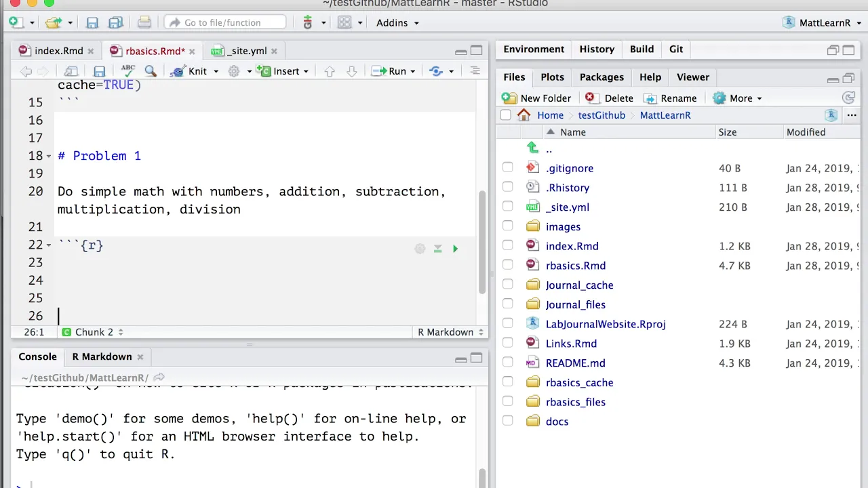This screenshot has height=488, width=868.
Task: Check the _site.yml file checkbox
Action: [x=508, y=207]
